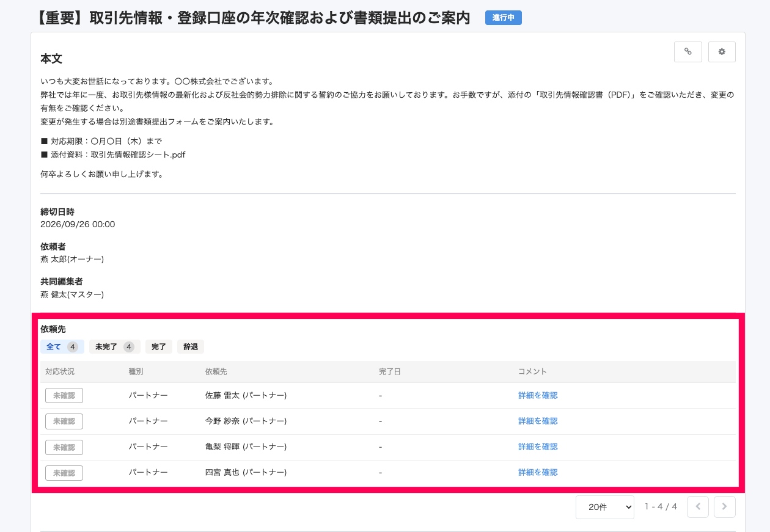Open 詳細を確認 for 佐藤 雷太
This screenshot has height=532, width=770.
[538, 395]
